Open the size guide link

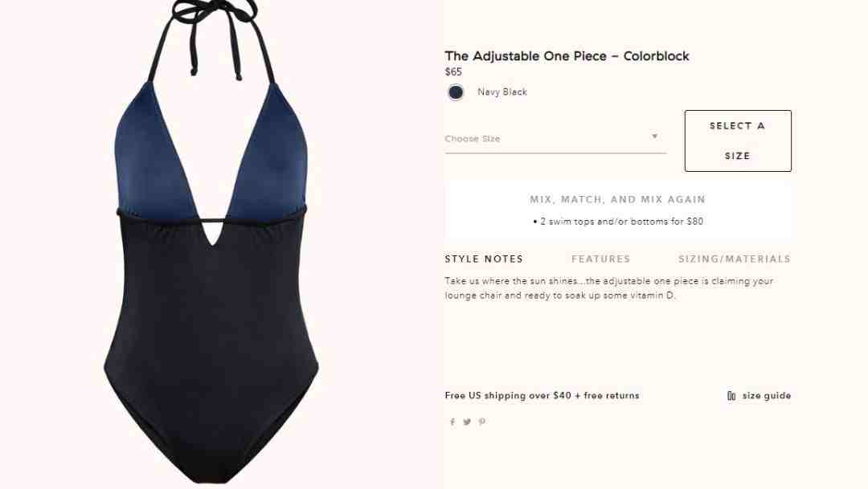[x=766, y=396]
